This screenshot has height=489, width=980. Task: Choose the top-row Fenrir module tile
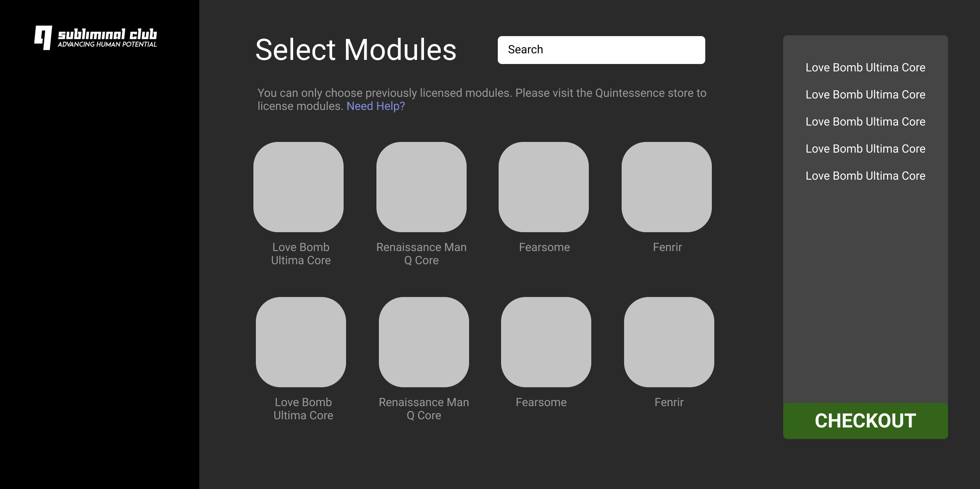click(x=667, y=187)
